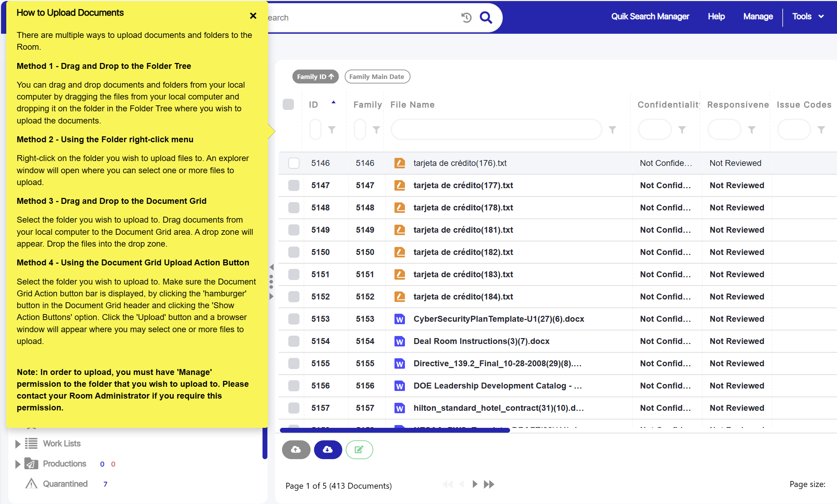Open Directive_139.2_Final_10-28-2008(29)(8) row
This screenshot has width=837, height=504.
click(557, 363)
